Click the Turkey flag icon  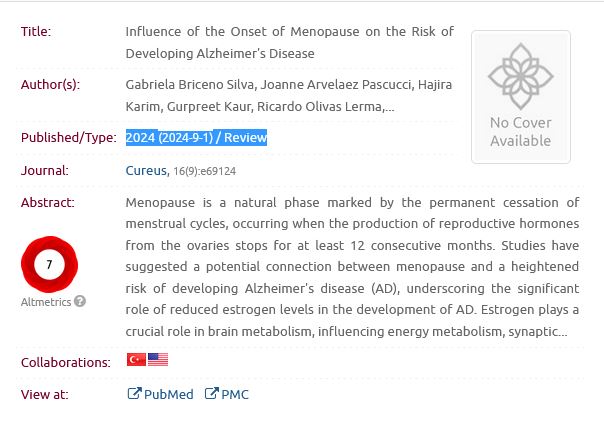pos(136,360)
